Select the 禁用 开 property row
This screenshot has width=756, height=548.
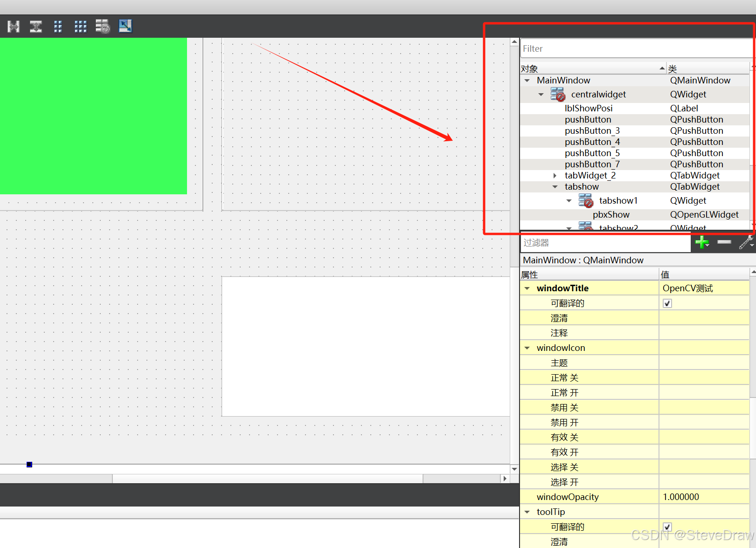coord(635,423)
